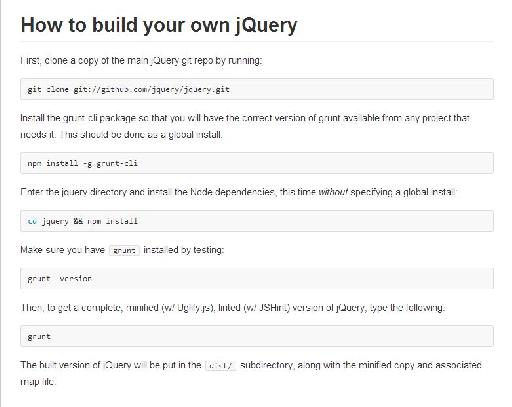Click the inline "grunt" code label
The height and width of the screenshot is (407, 512).
point(124,250)
